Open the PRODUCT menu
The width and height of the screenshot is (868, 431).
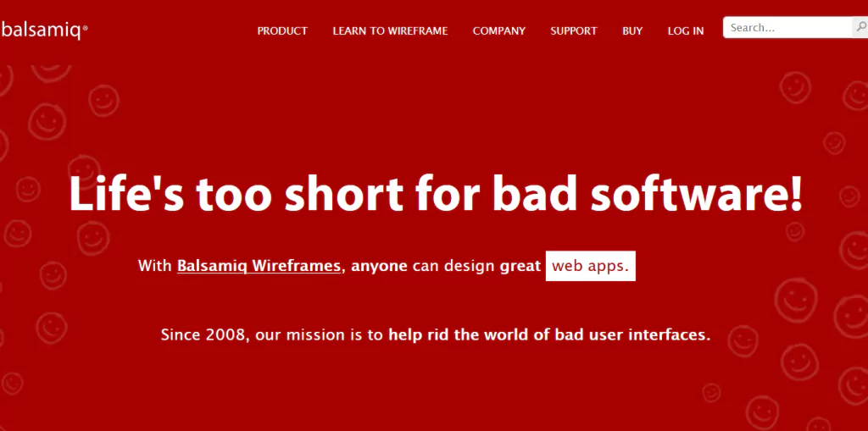[282, 31]
